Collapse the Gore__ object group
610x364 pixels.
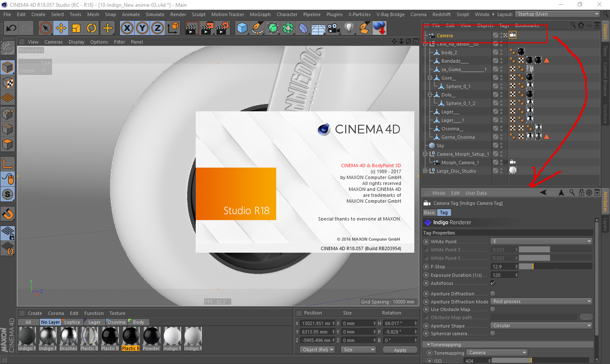pos(430,78)
